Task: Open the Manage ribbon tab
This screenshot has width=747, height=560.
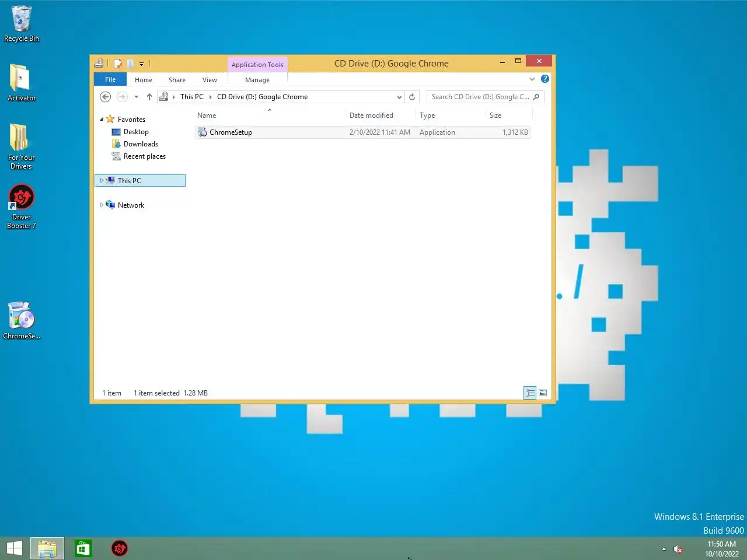Action: coord(257,80)
